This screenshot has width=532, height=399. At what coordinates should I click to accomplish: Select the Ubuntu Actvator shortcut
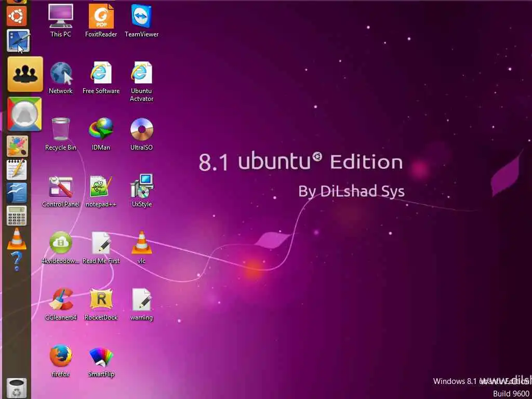[x=141, y=82]
